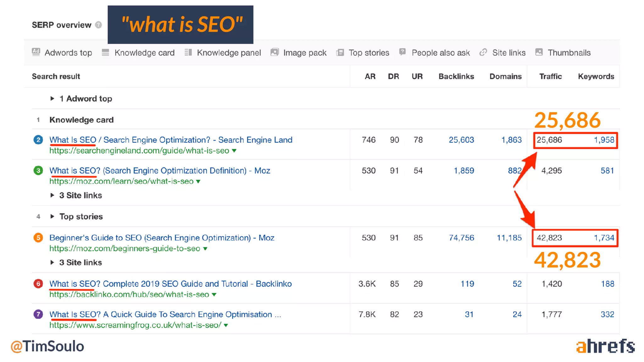Screen dimensions: 644x362
Task: Click the red position 6 badge
Action: pyautogui.click(x=38, y=284)
